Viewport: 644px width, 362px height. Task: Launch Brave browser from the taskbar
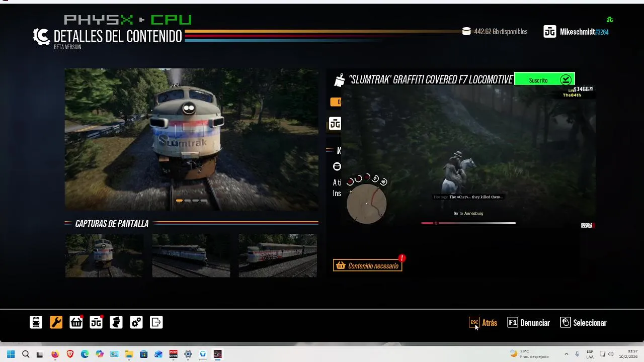coord(70,354)
